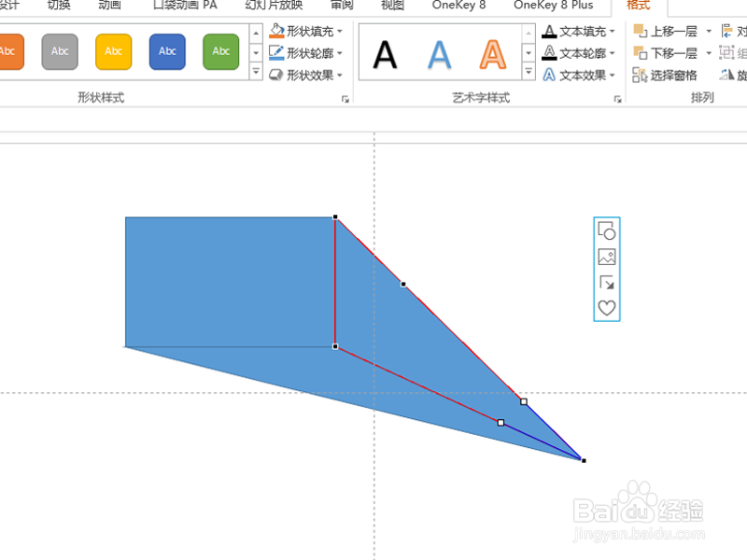Switch to the 动画 animations tab
Image resolution: width=747 pixels, height=560 pixels.
point(109,6)
